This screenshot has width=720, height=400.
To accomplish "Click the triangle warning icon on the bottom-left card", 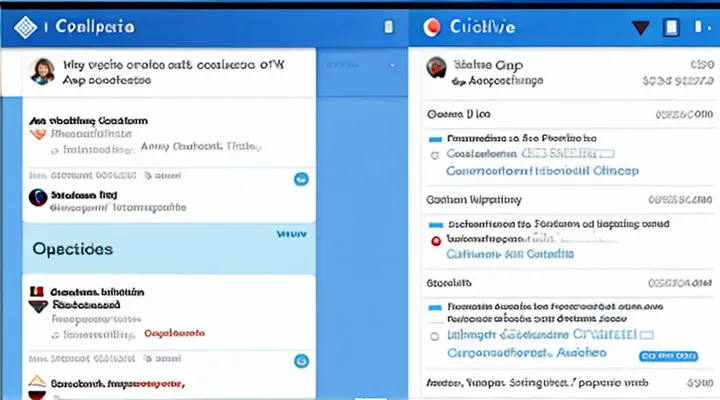I will [x=37, y=383].
